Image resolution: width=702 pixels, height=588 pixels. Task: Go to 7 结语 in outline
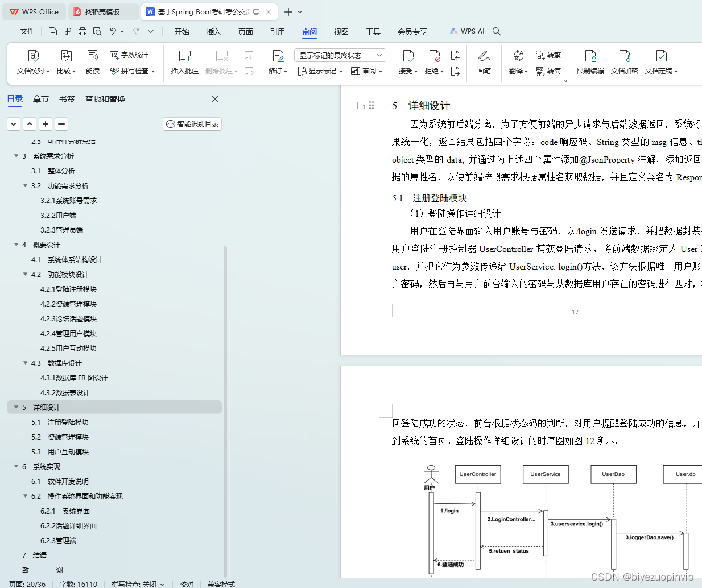[34, 555]
